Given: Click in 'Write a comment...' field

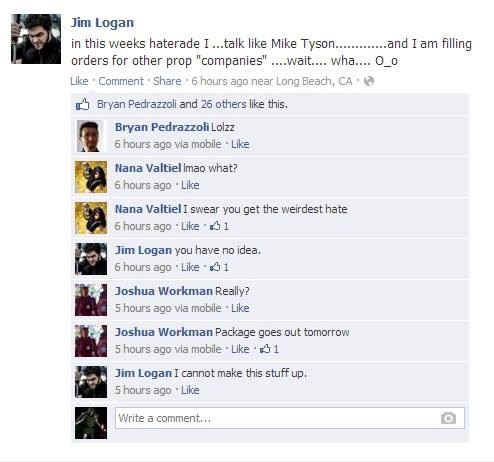Looking at the screenshot, I should click(x=290, y=418).
